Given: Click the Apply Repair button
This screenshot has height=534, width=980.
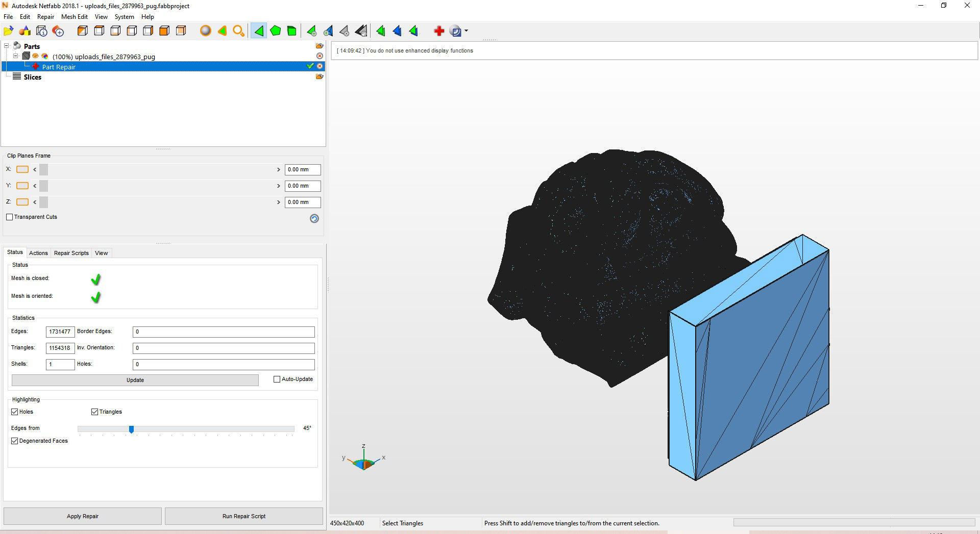Looking at the screenshot, I should [83, 516].
